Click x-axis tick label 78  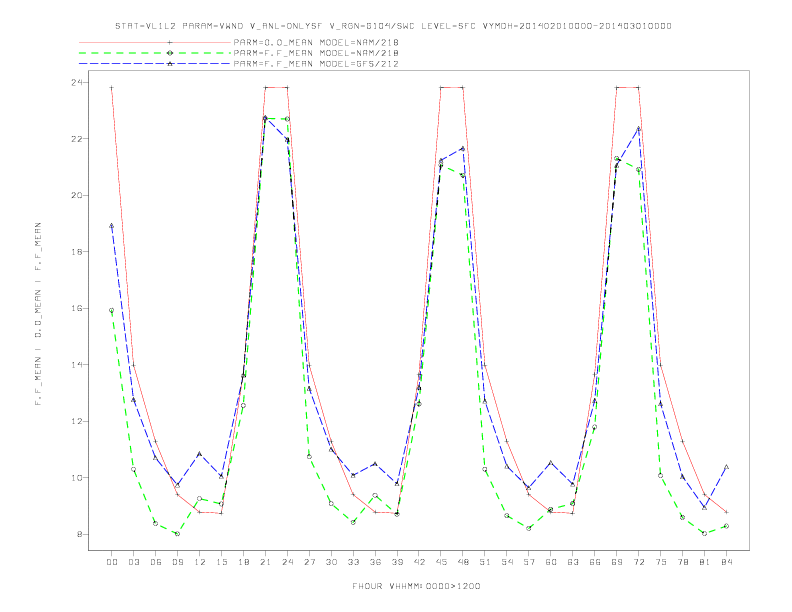click(x=682, y=562)
